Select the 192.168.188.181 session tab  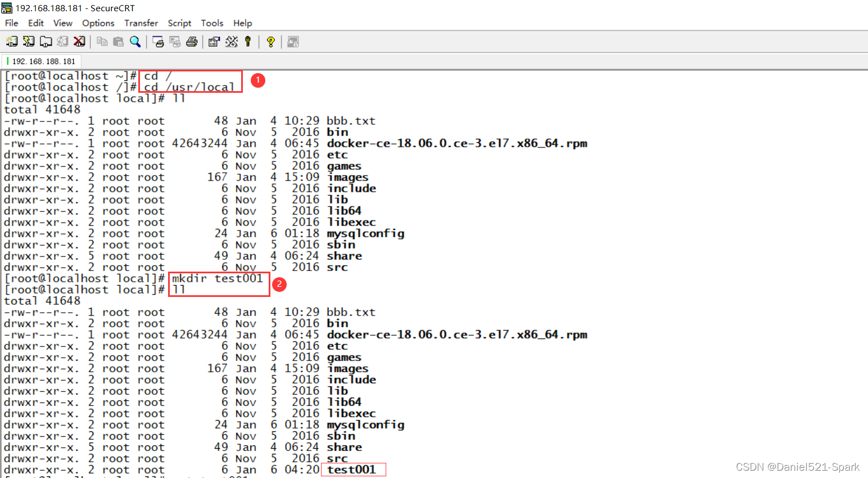coord(43,61)
